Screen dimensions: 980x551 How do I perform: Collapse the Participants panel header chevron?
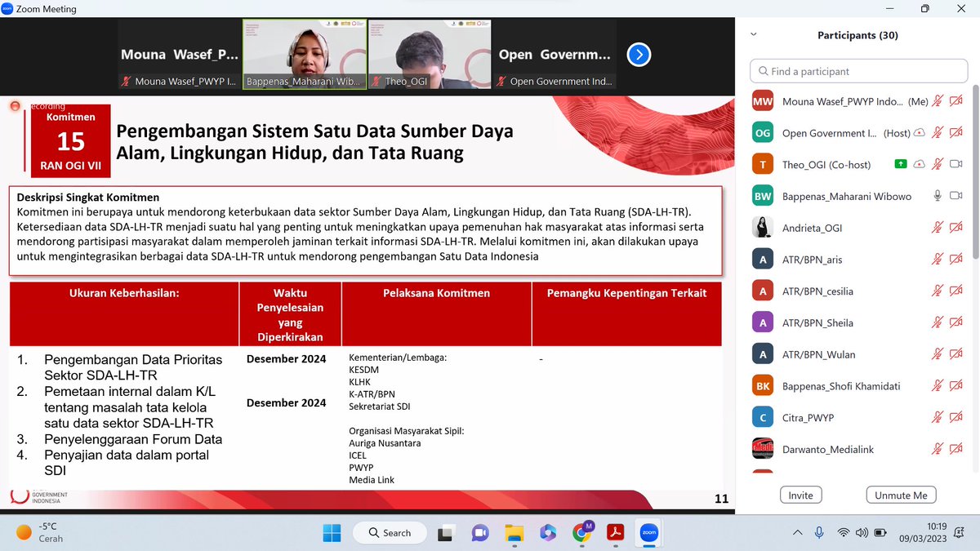[x=753, y=33]
